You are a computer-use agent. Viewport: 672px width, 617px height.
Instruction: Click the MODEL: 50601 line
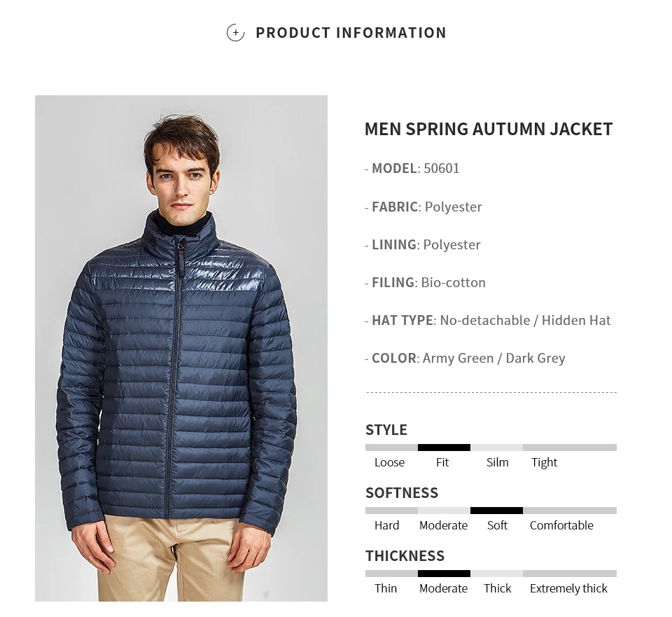(x=412, y=169)
